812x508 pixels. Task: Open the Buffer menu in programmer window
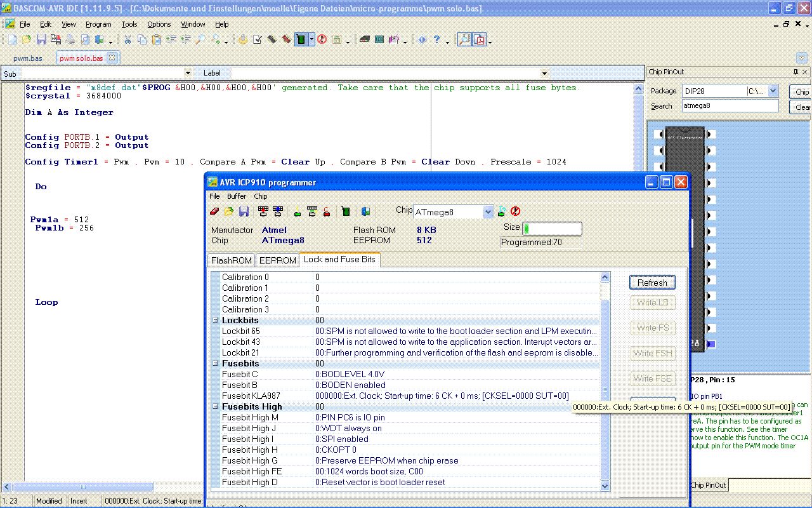237,196
